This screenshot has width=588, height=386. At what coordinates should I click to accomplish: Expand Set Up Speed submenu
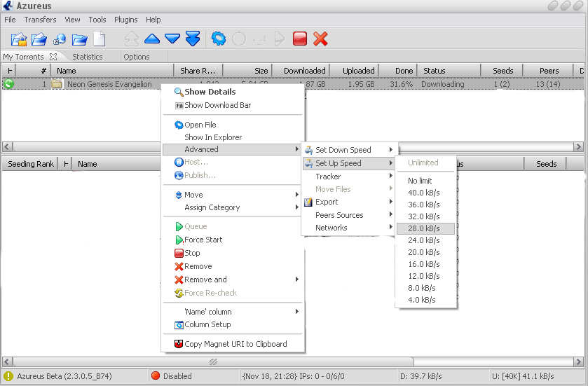349,163
